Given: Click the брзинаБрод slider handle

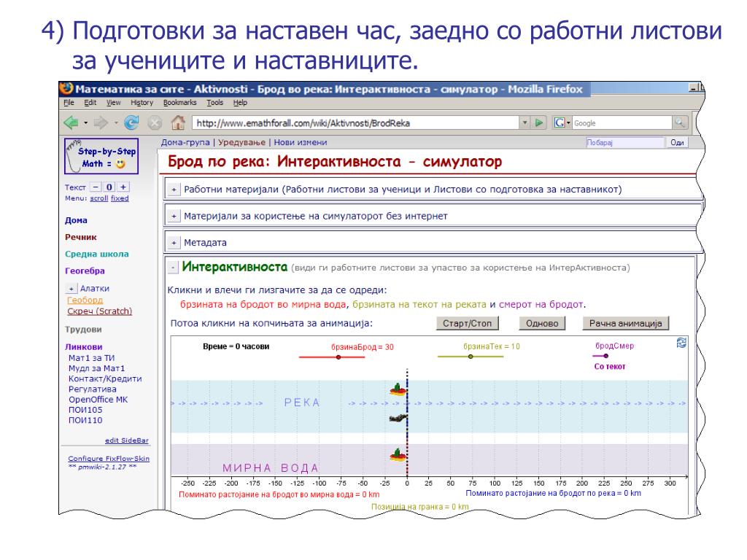Looking at the screenshot, I should pyautogui.click(x=338, y=357).
